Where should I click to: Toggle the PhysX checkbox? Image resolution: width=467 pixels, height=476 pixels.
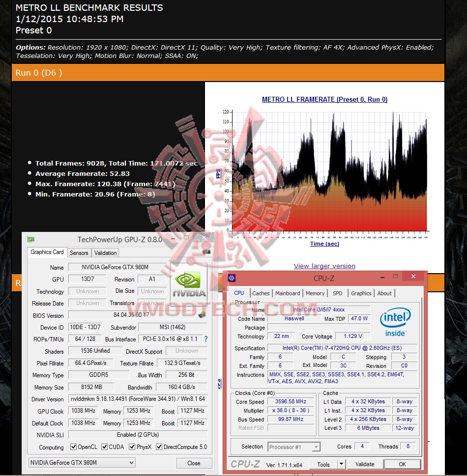click(x=132, y=447)
